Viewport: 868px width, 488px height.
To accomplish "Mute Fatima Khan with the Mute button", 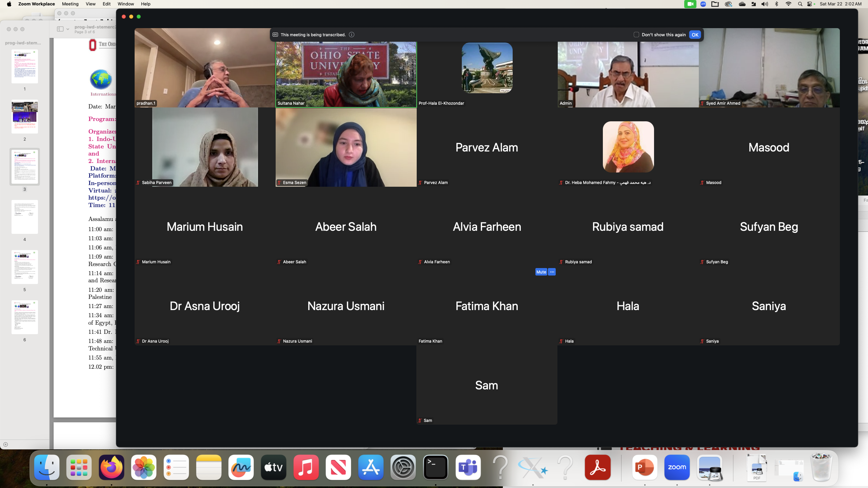I will (541, 272).
